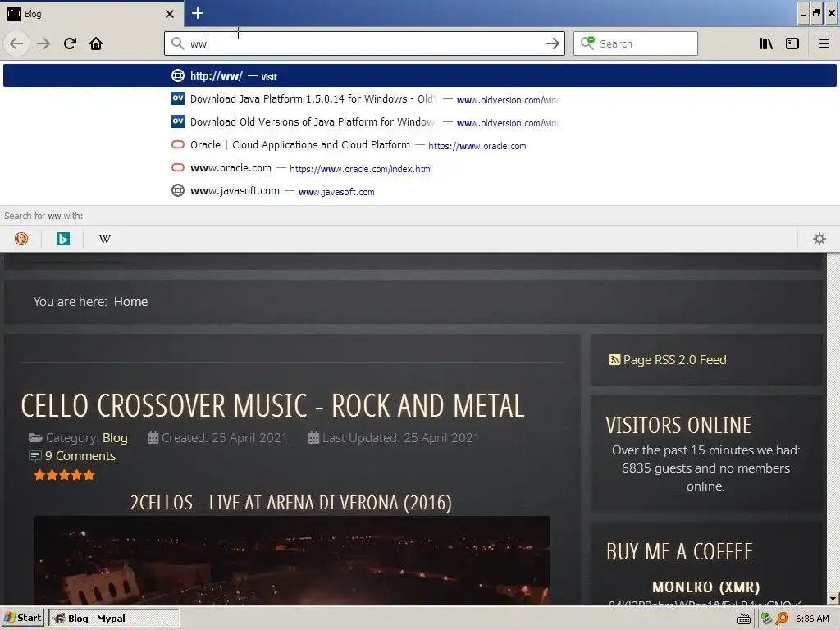Screen dimensions: 840x630
Task: Click the search engine icon in Search box
Action: click(587, 43)
